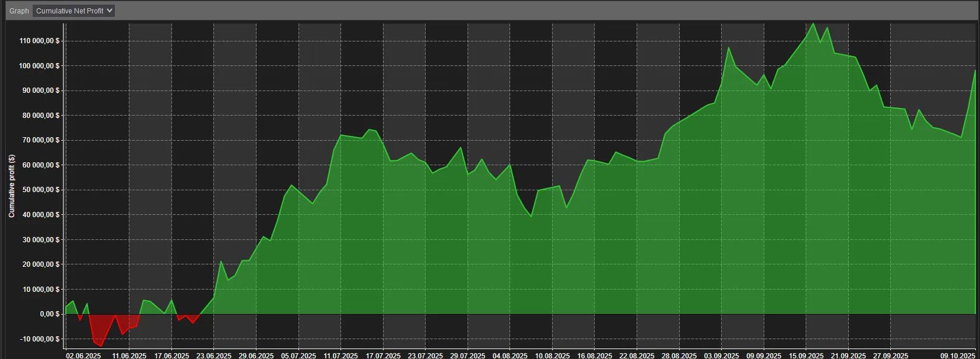The width and height of the screenshot is (980, 359).
Task: Click the Graph label in header
Action: click(19, 11)
